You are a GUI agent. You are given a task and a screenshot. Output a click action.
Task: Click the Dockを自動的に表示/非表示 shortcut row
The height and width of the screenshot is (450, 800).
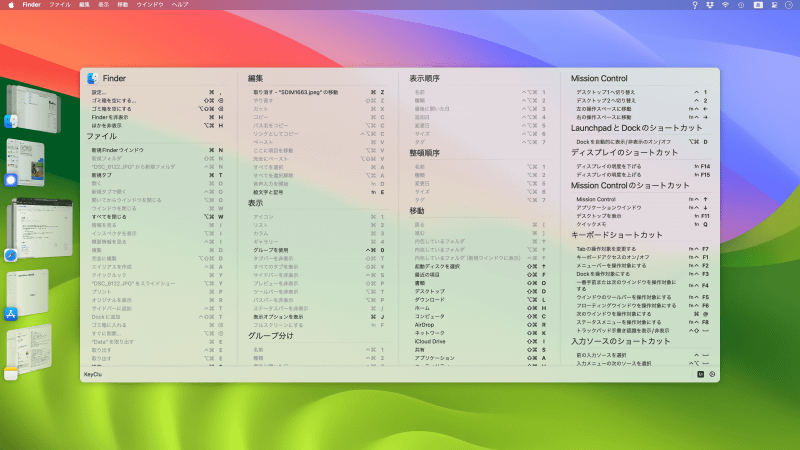point(642,142)
